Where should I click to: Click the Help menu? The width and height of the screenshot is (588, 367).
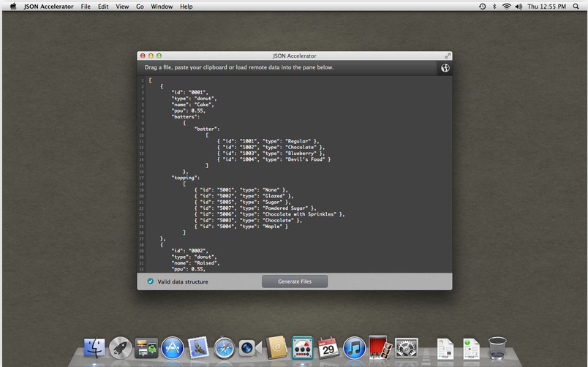(x=186, y=7)
